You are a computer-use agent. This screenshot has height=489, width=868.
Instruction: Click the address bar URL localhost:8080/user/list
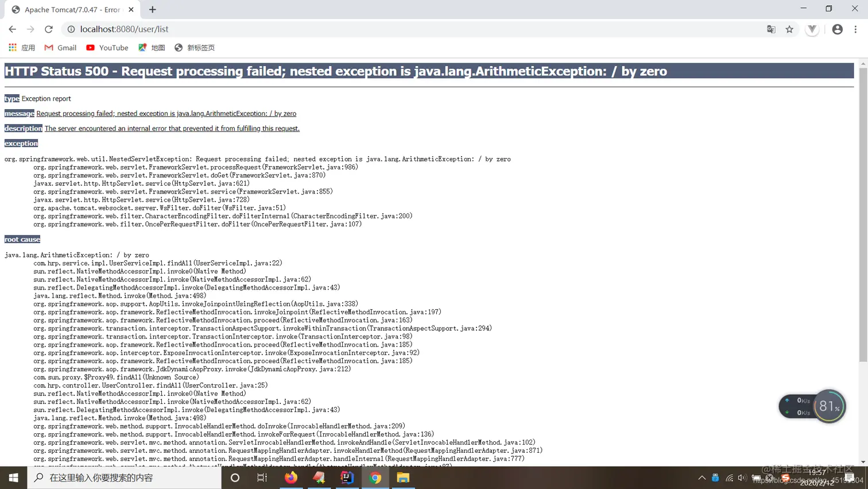[125, 29]
